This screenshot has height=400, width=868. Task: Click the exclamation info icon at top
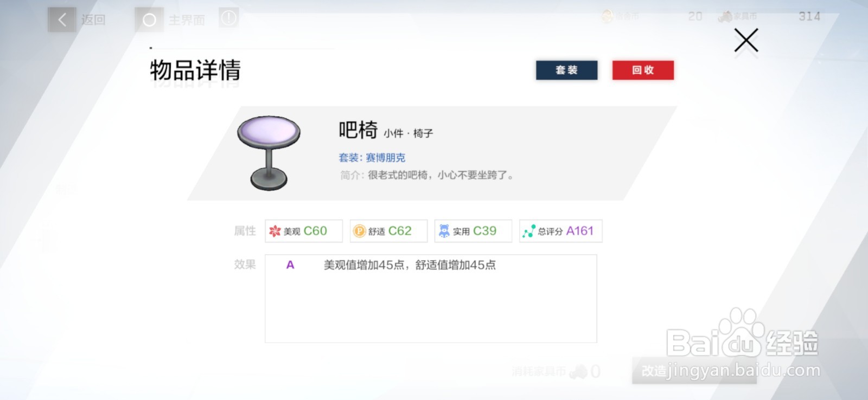point(228,18)
